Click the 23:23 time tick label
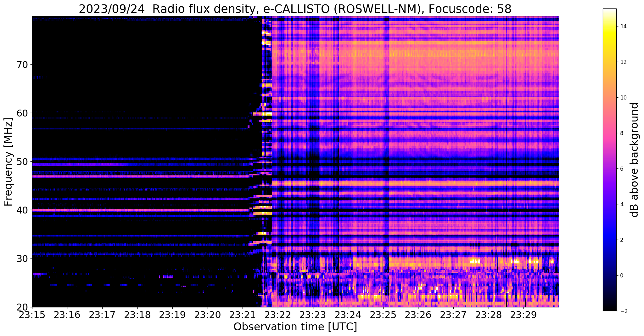 (313, 315)
